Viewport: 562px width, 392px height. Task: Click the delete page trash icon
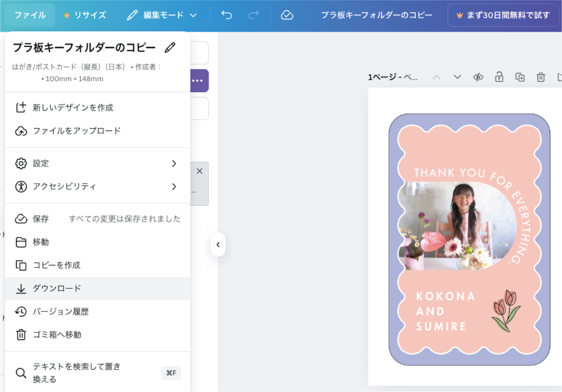coord(541,77)
